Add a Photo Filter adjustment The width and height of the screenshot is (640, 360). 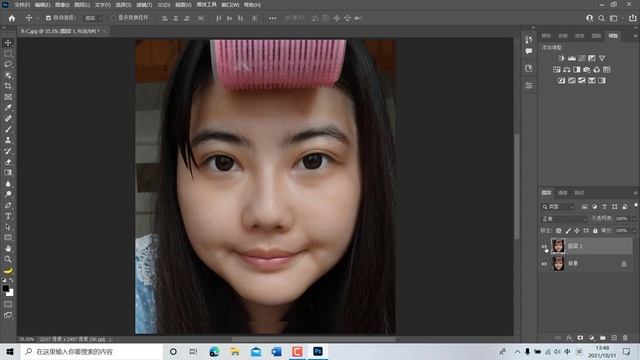pyautogui.click(x=587, y=70)
